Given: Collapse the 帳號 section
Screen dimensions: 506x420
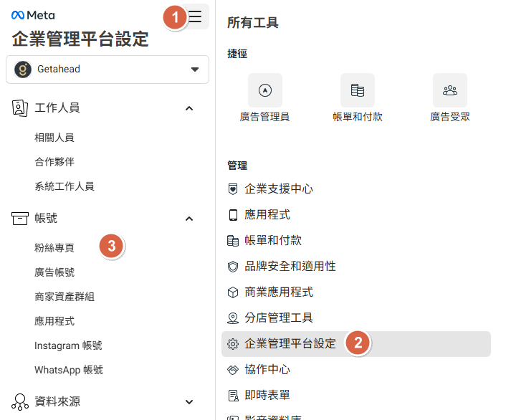Looking at the screenshot, I should click(x=189, y=219).
